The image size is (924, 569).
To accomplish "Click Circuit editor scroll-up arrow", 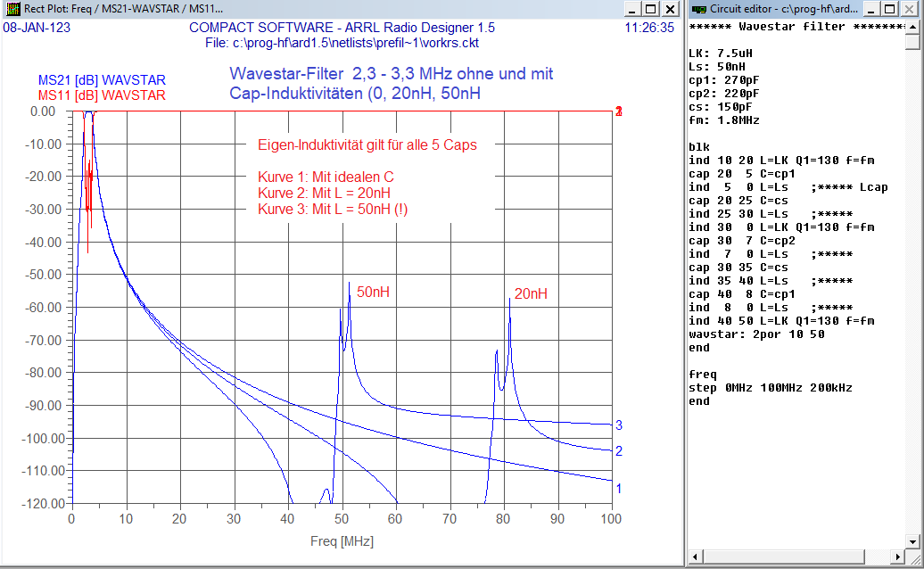I will pyautogui.click(x=912, y=27).
